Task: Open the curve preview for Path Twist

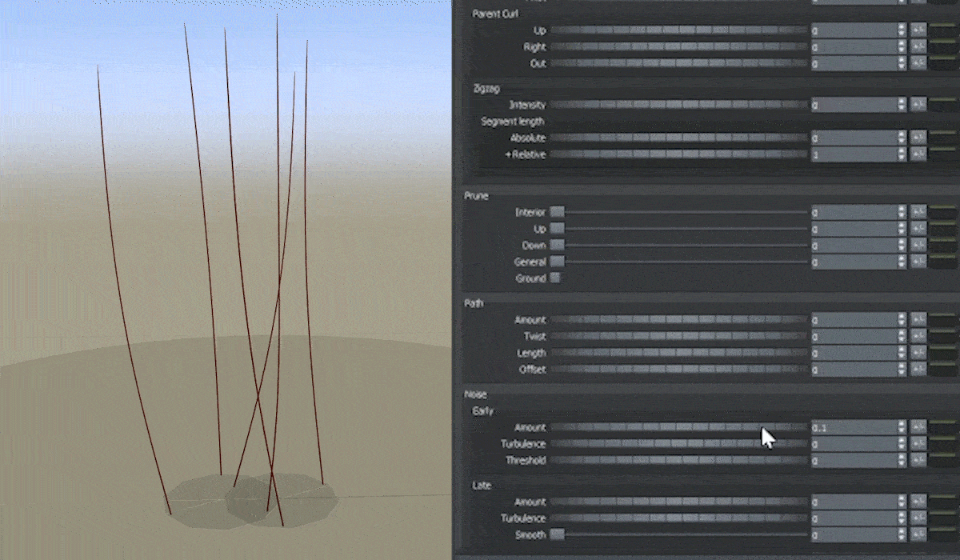Action: 944,336
